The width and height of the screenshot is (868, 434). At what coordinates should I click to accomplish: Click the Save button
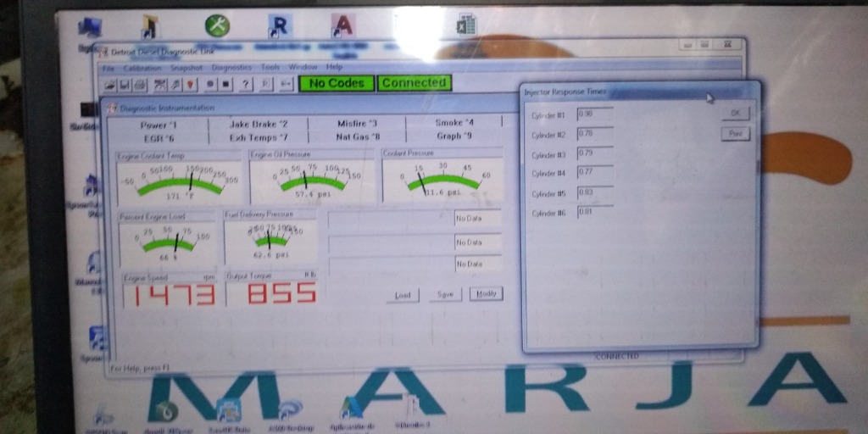(445, 294)
